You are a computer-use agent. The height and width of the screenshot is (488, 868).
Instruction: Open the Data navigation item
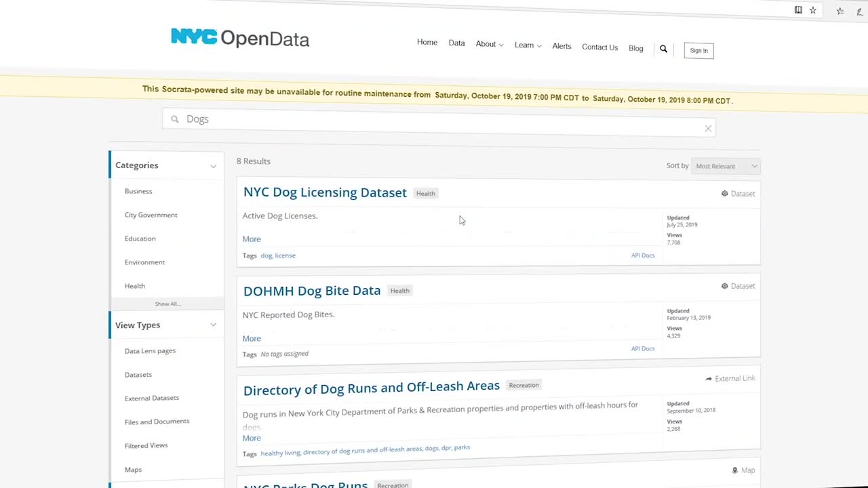(x=456, y=43)
